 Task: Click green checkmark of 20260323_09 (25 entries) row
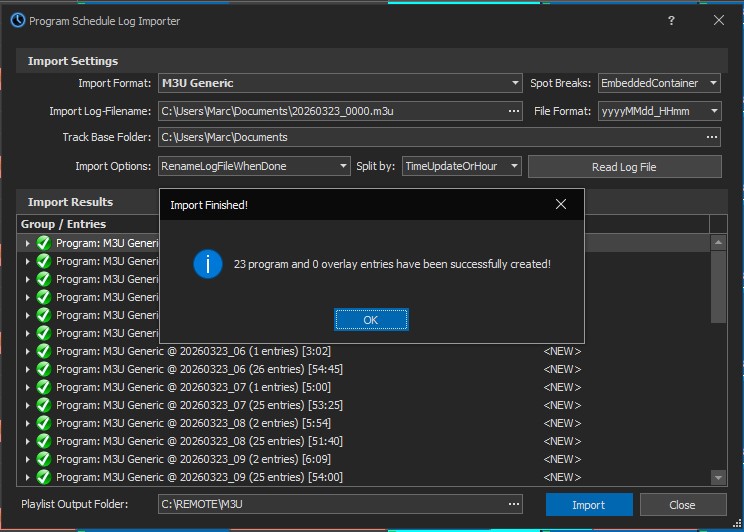pyautogui.click(x=43, y=477)
